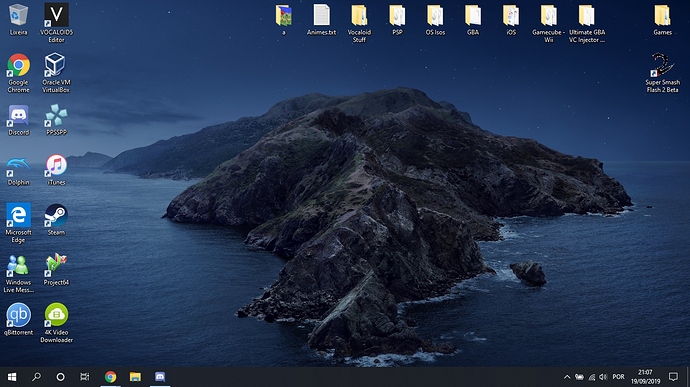Select the PPSSPP emulator shortcut
690x387 pixels.
tap(56, 119)
